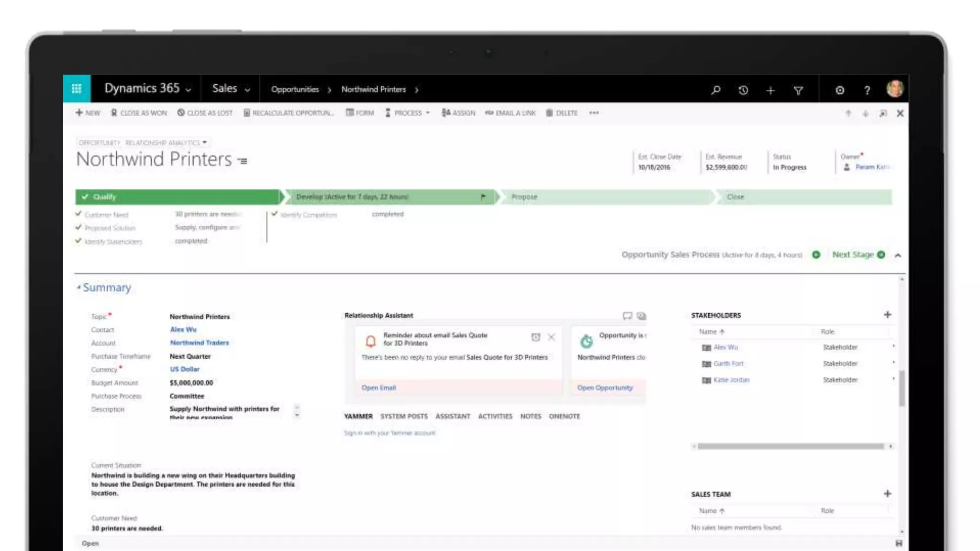
Task: Toggle the Proposed Solution checkmark
Action: [x=78, y=227]
